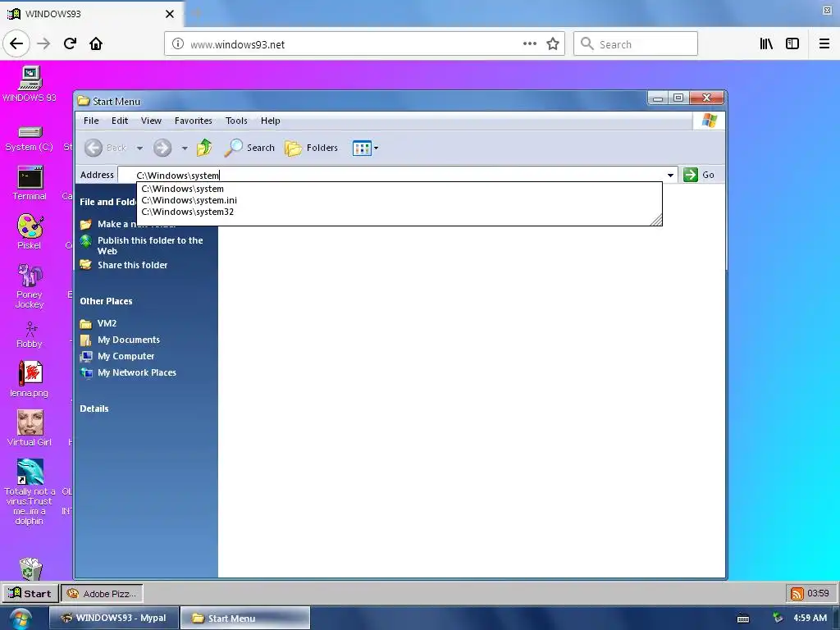Open the recycle bin icon
This screenshot has width=840, height=630.
point(30,569)
